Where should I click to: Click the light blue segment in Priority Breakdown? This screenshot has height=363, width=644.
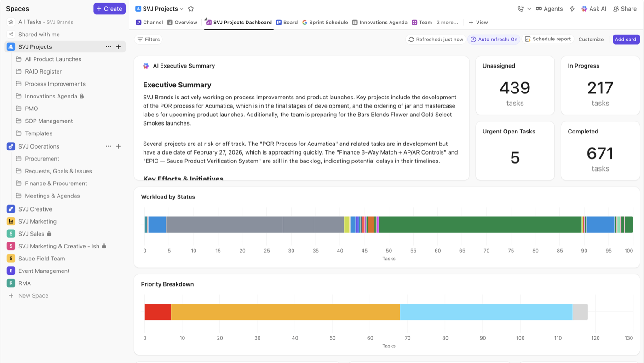point(486,312)
